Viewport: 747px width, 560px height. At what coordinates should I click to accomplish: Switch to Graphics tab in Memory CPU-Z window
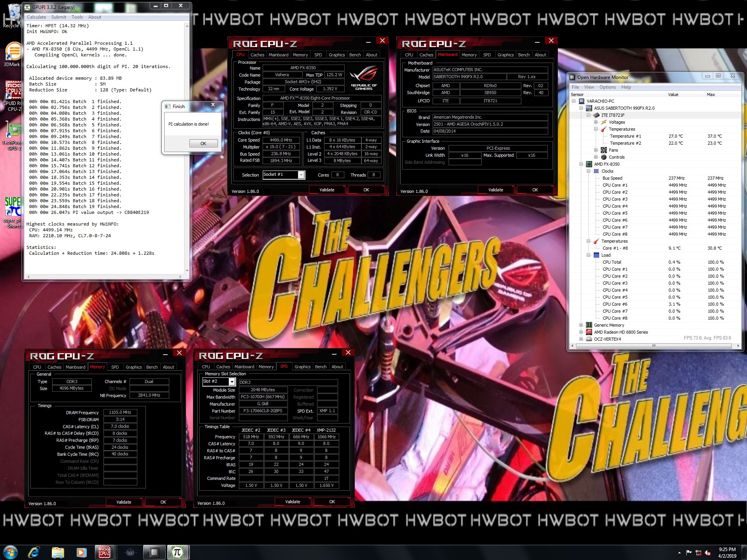click(133, 367)
